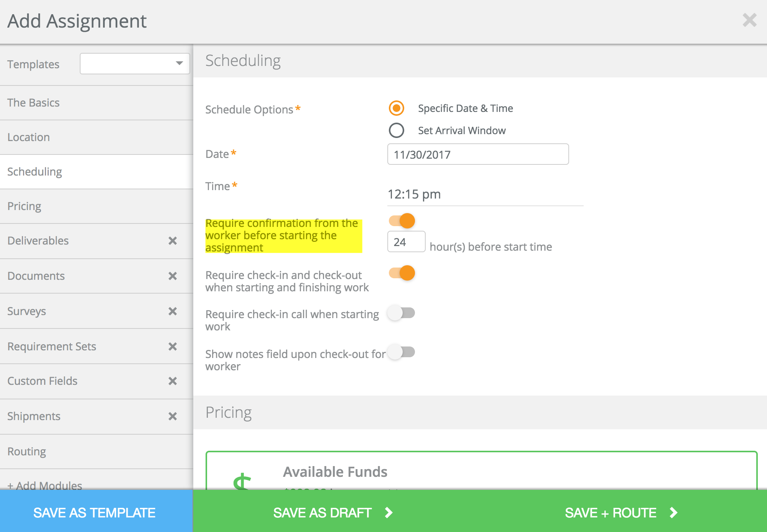
Task: Turn off check-in and check-out requirement toggle
Action: 402,273
